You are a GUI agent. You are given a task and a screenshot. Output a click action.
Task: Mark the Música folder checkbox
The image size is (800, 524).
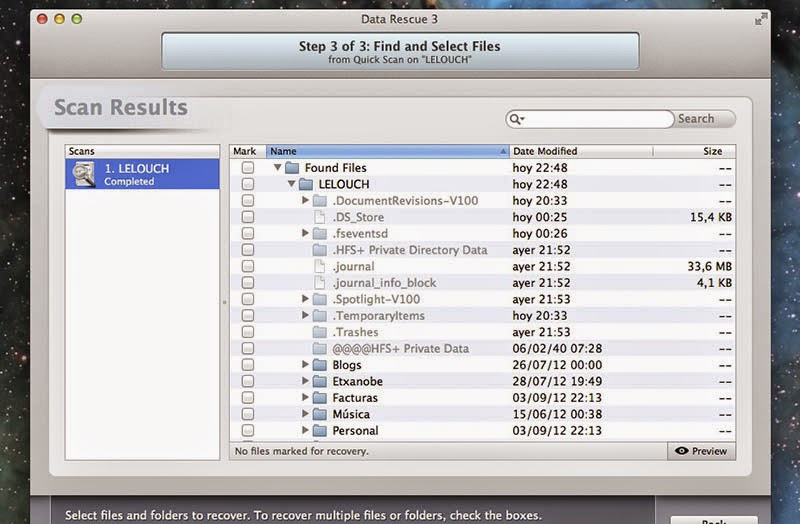coord(247,414)
